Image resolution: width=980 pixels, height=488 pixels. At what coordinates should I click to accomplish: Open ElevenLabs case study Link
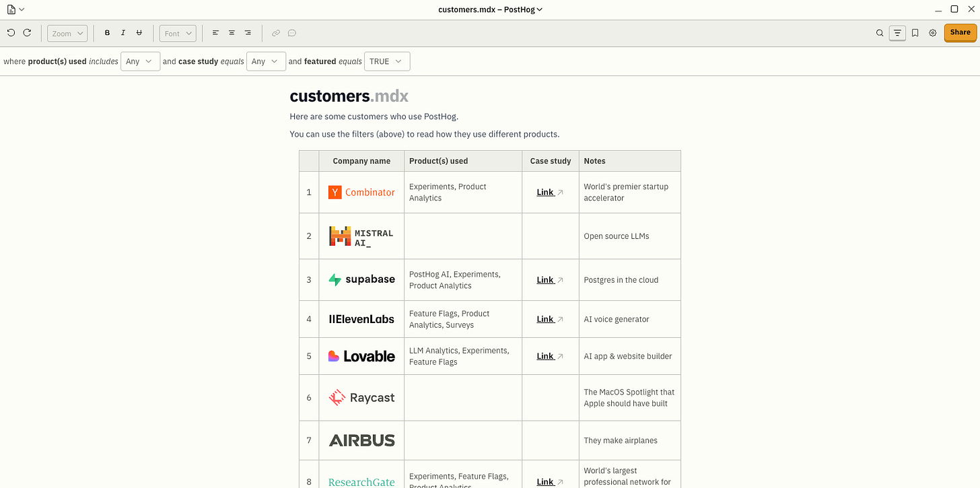550,319
